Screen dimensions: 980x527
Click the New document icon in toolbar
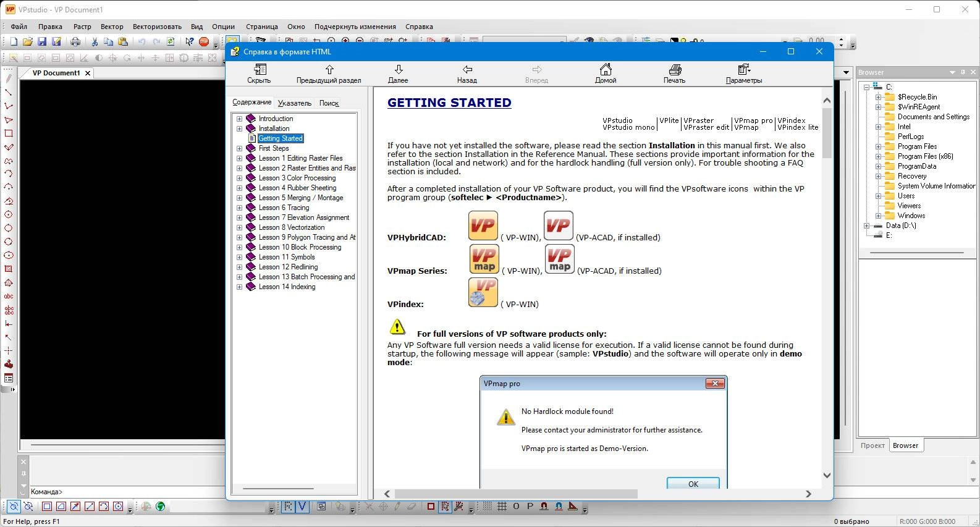click(x=14, y=41)
